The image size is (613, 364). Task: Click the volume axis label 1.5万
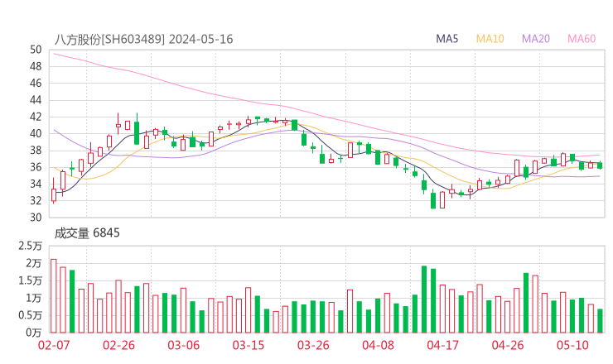coord(30,280)
